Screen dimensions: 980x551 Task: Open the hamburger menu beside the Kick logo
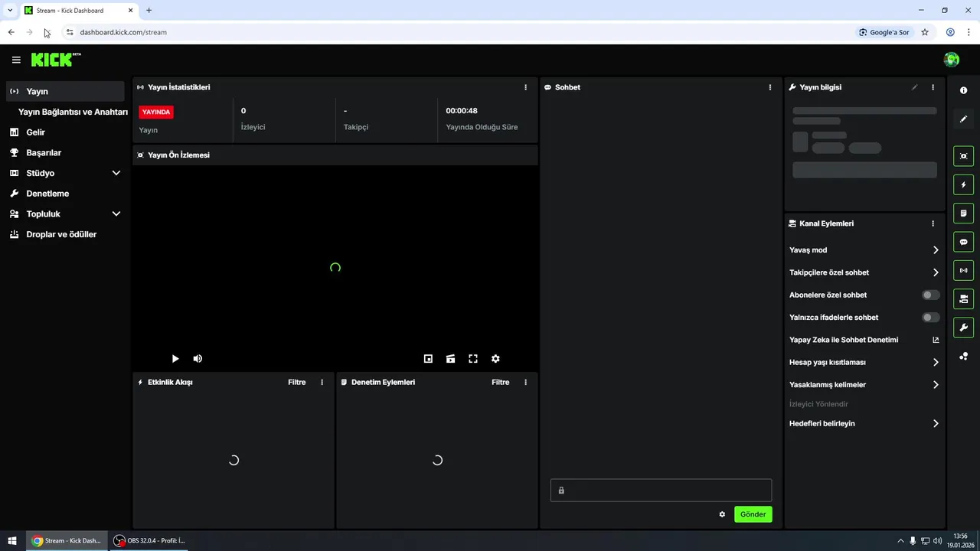tap(16, 60)
